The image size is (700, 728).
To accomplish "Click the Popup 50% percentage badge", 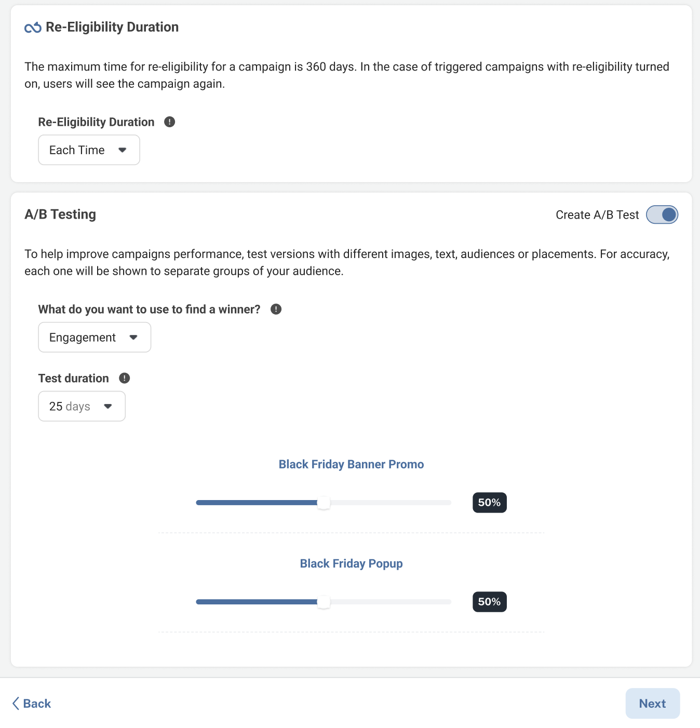I will [489, 602].
